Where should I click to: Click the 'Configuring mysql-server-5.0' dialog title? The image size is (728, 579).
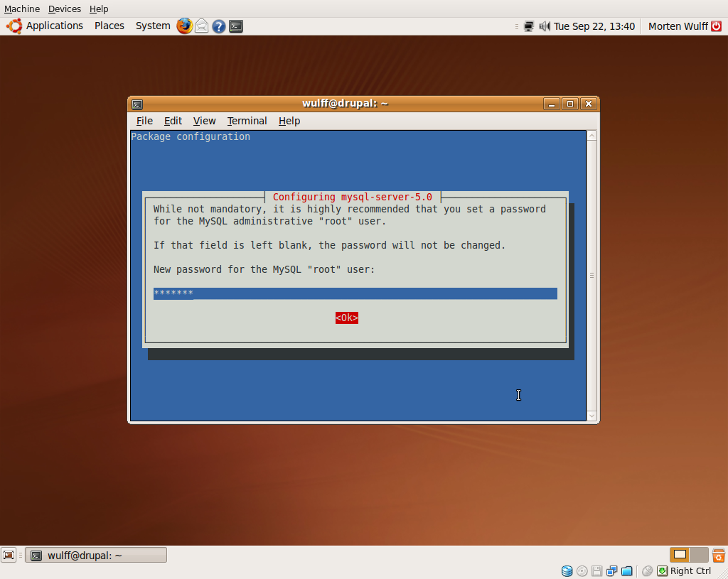[x=353, y=197]
